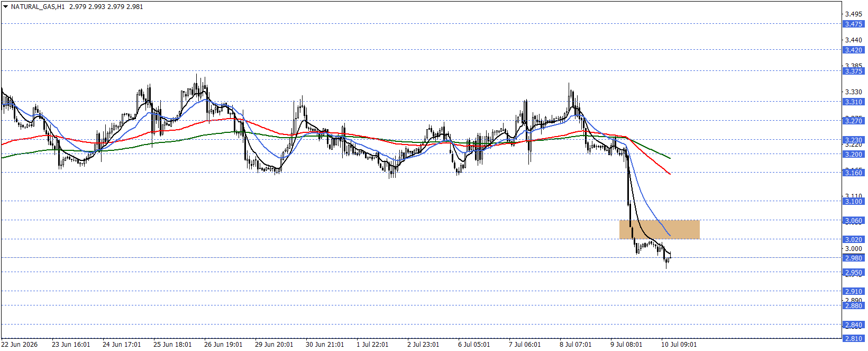Click the 3.420 price level label
The width and height of the screenshot is (868, 351).
853,50
